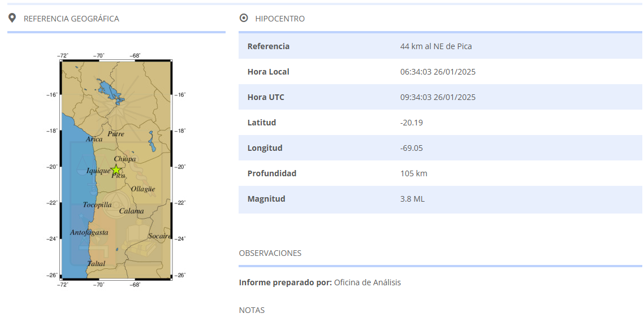
Task: Click the Iquique label on the map
Action: point(98,171)
